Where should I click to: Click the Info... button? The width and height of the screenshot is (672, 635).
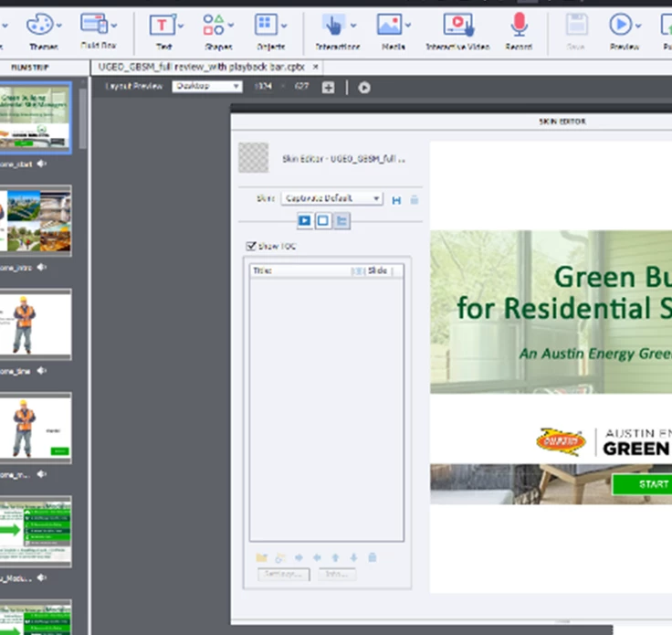coord(337,574)
